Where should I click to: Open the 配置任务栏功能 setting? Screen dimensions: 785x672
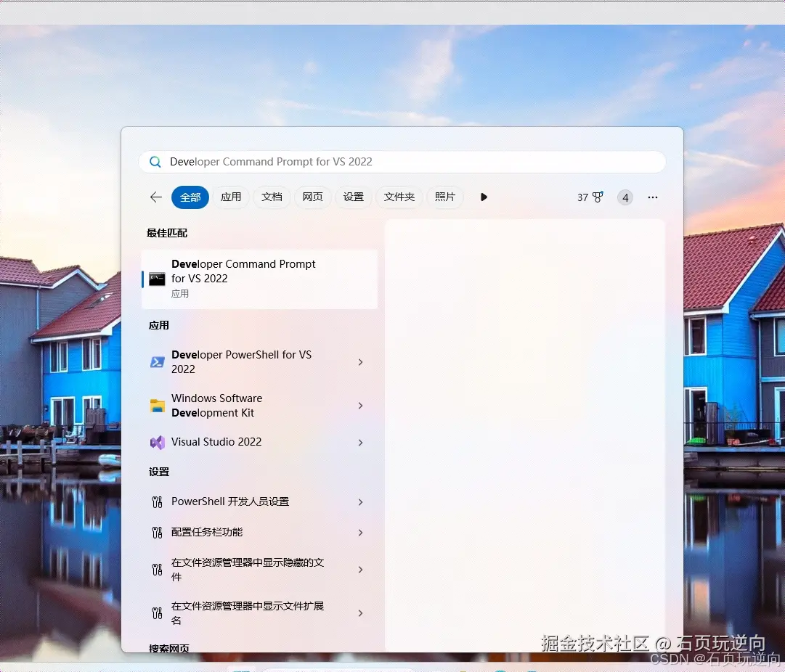pos(259,533)
